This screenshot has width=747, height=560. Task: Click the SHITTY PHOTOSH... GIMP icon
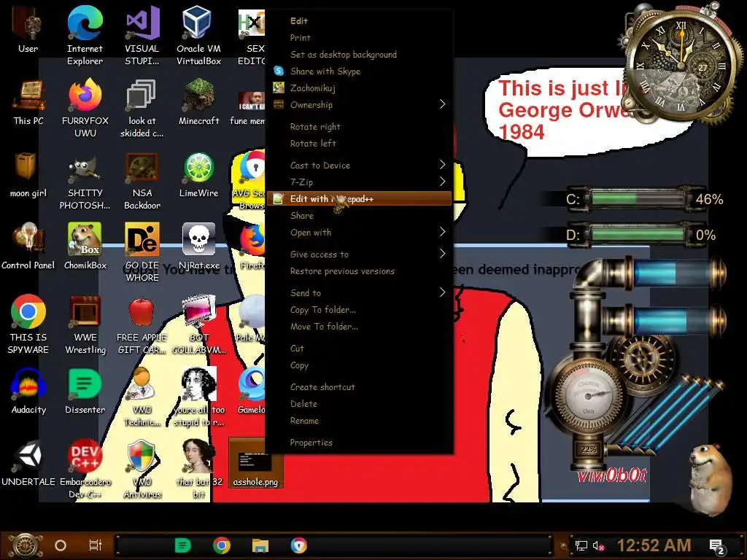[x=85, y=180]
